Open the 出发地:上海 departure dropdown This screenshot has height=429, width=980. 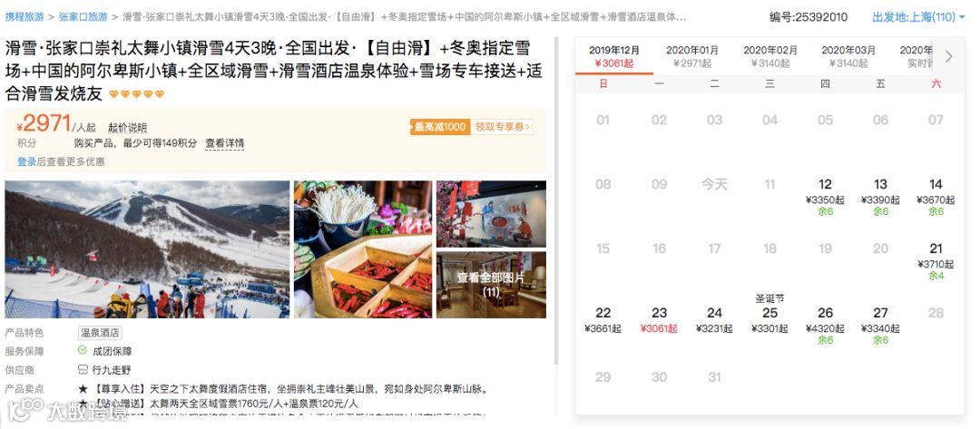click(918, 17)
